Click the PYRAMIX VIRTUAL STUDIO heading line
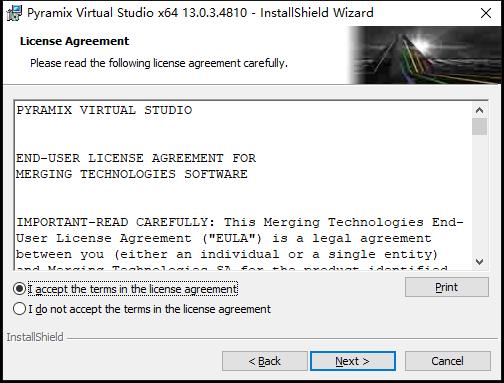 point(104,110)
